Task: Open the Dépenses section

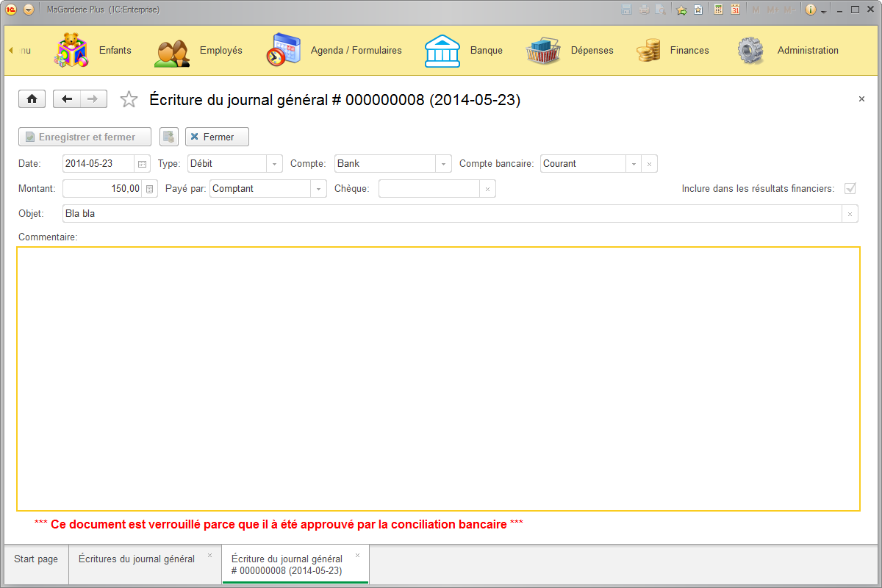Action: pyautogui.click(x=592, y=50)
